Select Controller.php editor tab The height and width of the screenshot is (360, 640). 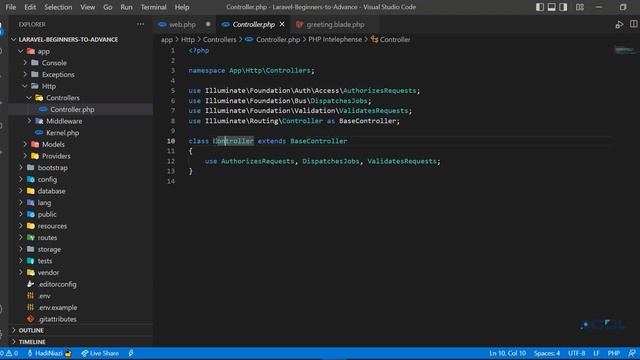(x=253, y=24)
